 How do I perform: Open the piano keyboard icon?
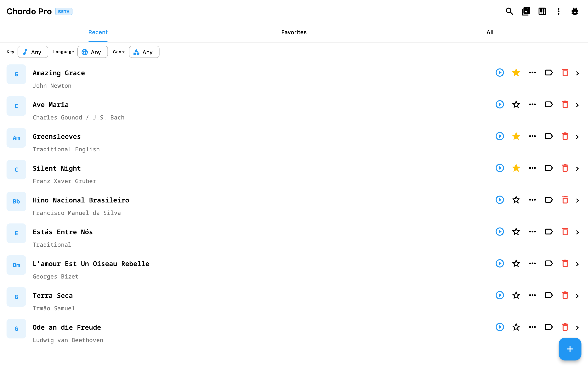pos(542,11)
